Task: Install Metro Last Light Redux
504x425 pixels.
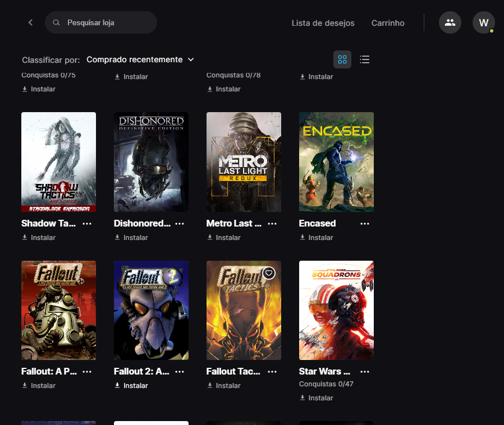Action: click(x=223, y=238)
